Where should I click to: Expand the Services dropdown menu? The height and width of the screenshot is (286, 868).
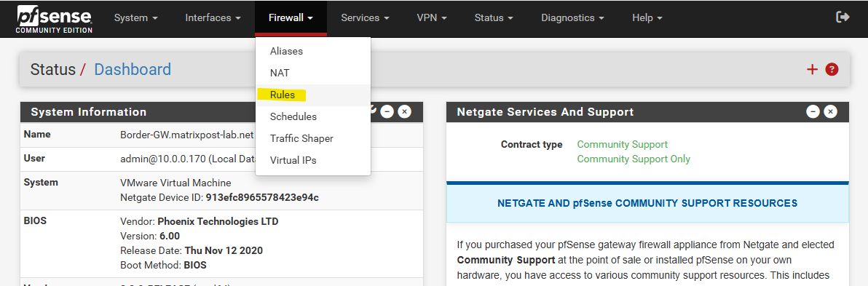pyautogui.click(x=366, y=17)
